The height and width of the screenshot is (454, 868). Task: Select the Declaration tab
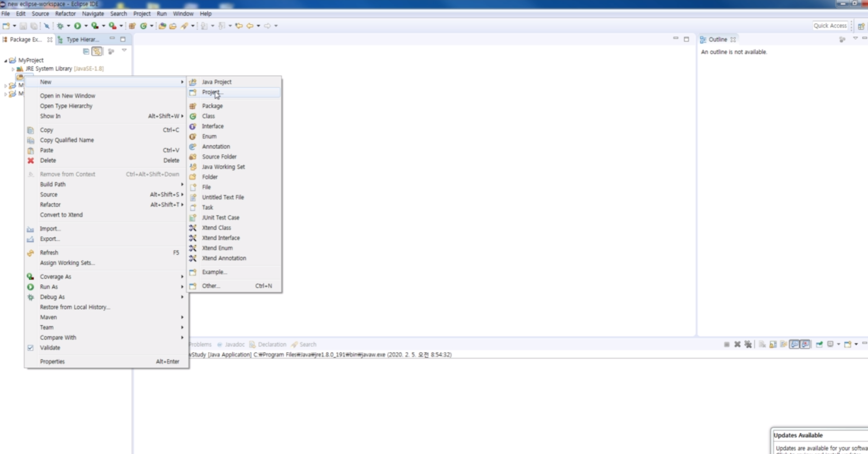coord(268,345)
